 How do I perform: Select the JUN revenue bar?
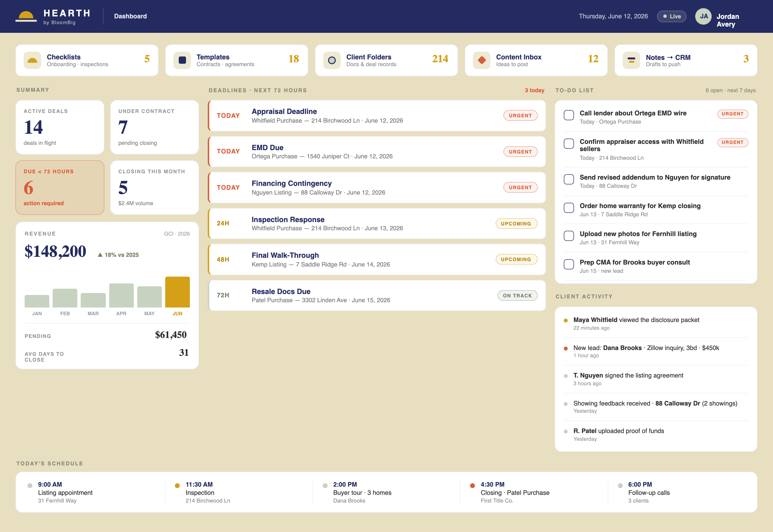click(x=178, y=292)
